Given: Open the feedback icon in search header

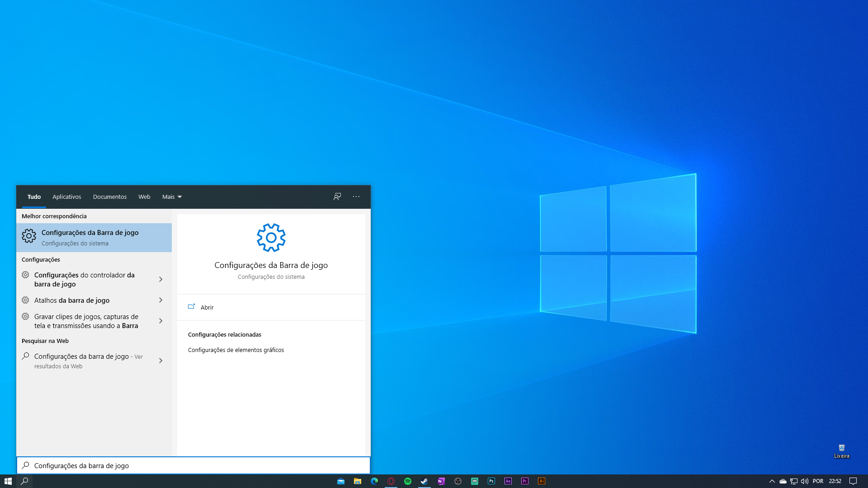Looking at the screenshot, I should 337,197.
